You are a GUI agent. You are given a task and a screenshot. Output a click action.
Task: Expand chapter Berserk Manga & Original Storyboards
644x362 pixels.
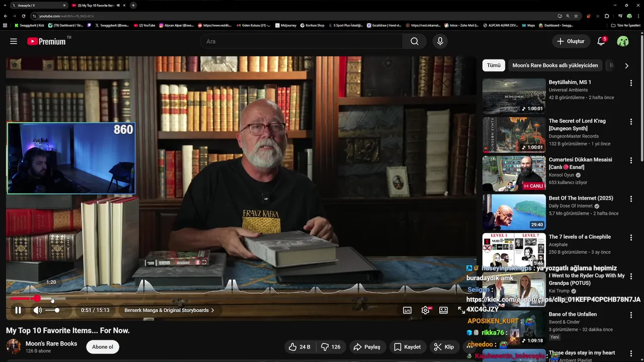click(x=170, y=310)
